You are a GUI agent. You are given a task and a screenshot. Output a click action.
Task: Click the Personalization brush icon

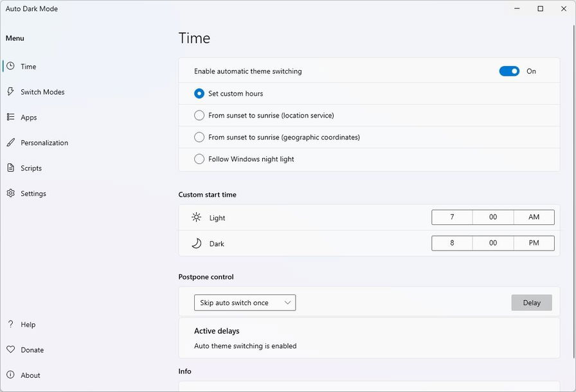[x=10, y=143]
